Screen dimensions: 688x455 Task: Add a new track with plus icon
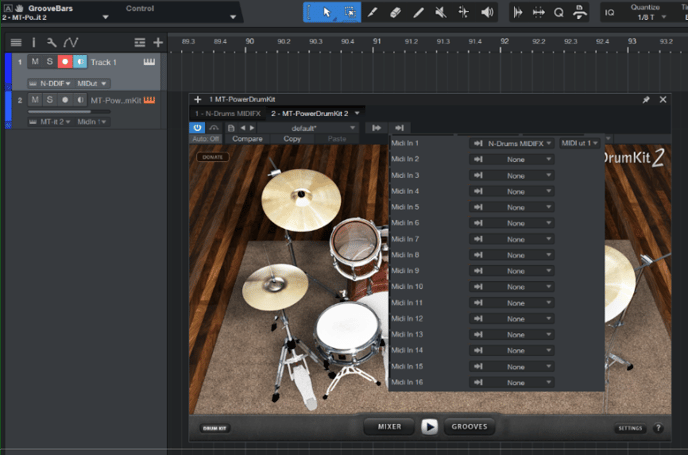[158, 42]
